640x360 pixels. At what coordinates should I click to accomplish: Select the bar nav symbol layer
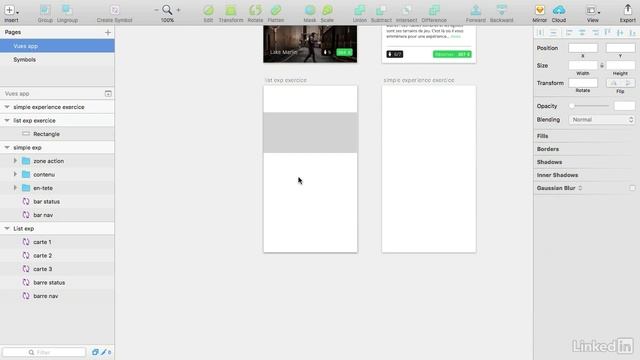[x=57, y=215]
